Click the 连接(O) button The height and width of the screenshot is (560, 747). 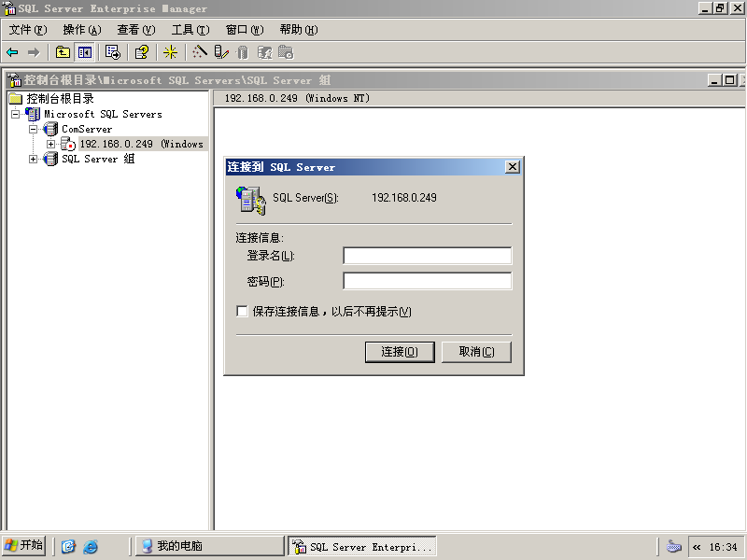[400, 352]
